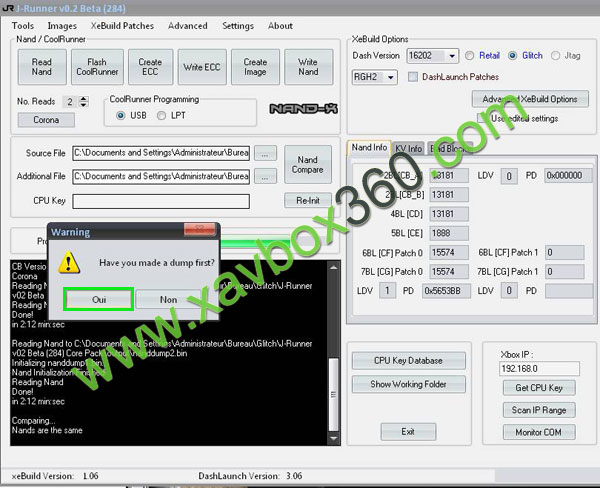Click the log scrollbar down arrow
Viewport: 600px width, 488px height.
click(x=333, y=438)
